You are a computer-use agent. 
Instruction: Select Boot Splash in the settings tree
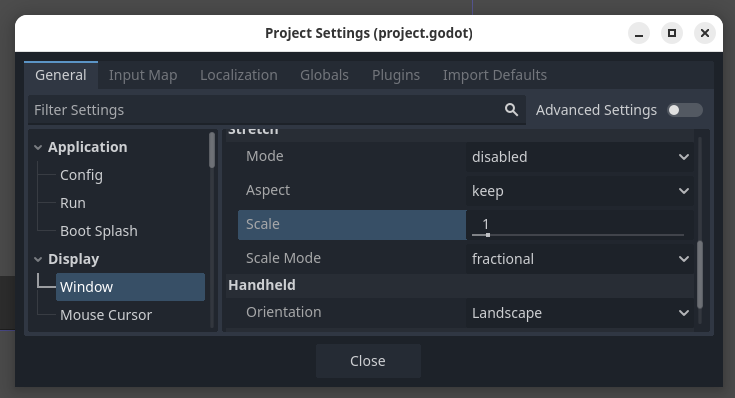point(99,231)
